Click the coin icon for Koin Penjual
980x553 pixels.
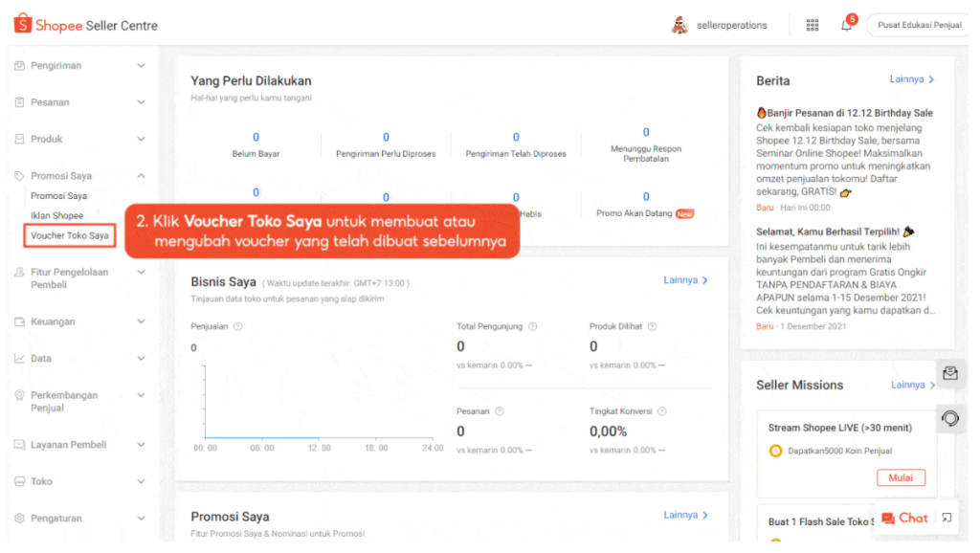point(775,452)
